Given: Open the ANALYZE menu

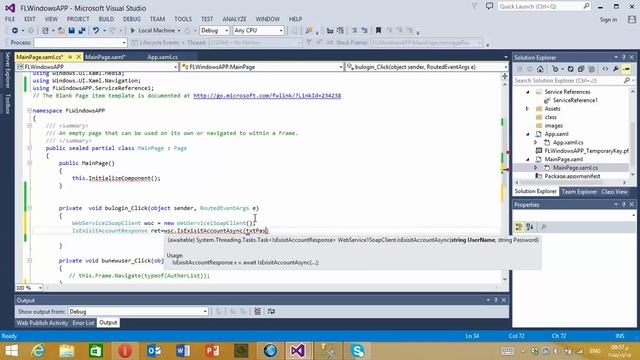Looking at the screenshot, I should tap(234, 19).
